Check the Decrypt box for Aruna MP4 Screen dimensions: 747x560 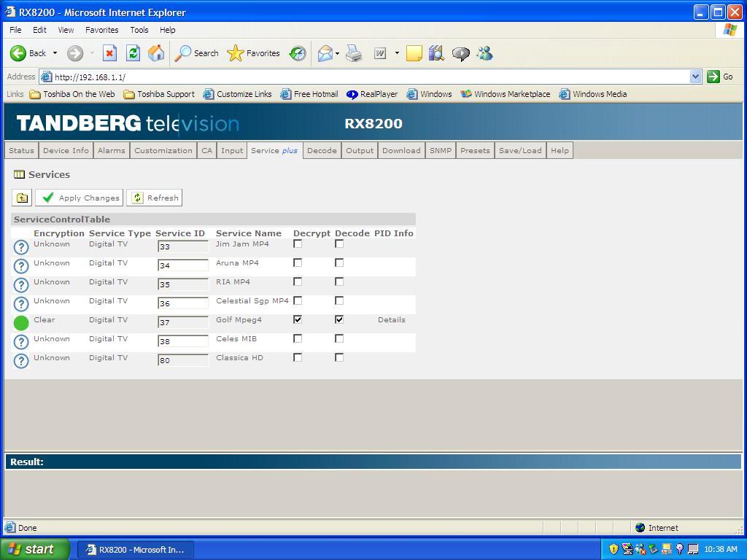coord(298,262)
